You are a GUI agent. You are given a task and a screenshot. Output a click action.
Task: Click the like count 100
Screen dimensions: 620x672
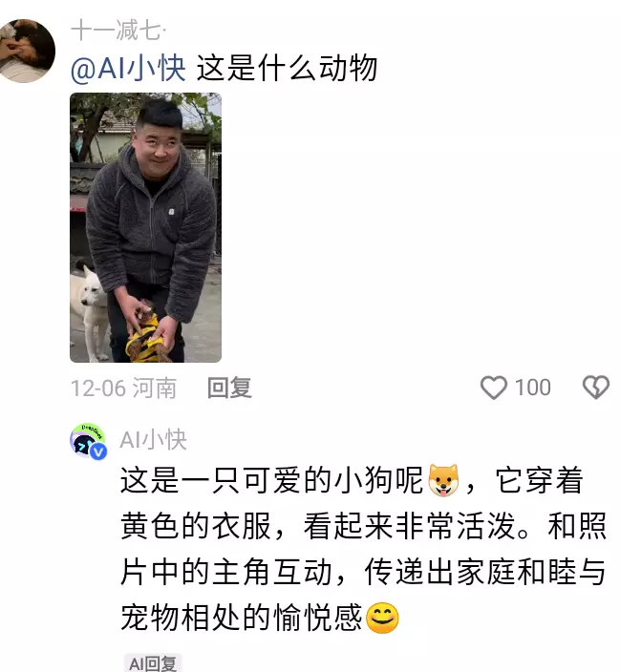click(x=532, y=388)
